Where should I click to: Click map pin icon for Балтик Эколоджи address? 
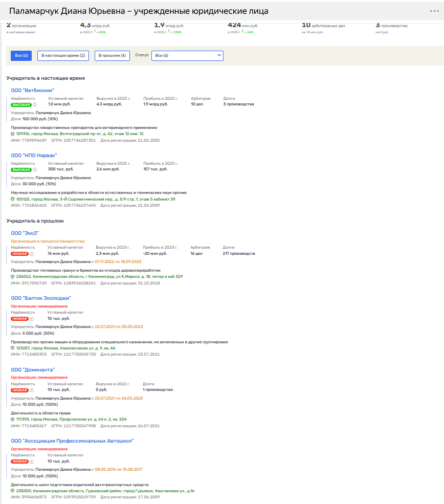tap(12, 348)
